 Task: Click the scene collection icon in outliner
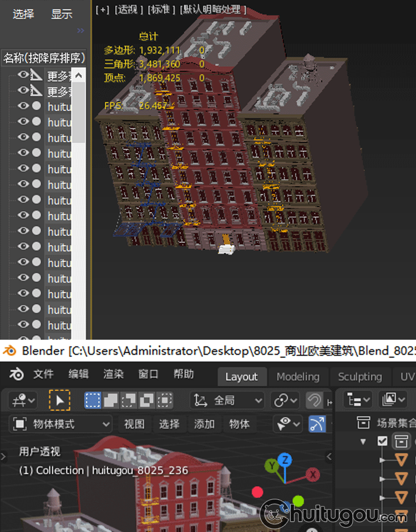[x=363, y=423]
